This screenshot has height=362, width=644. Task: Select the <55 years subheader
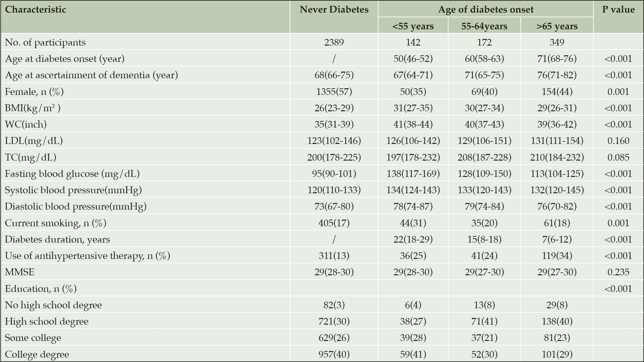pos(413,26)
